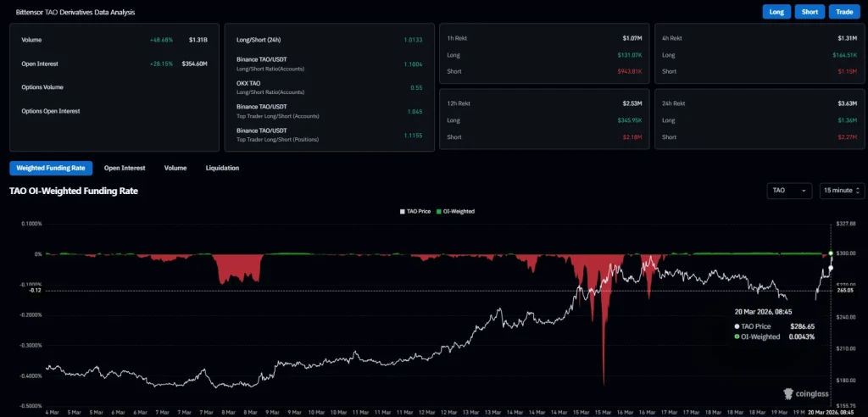Click the Options Volume label
The width and height of the screenshot is (868, 417).
(x=42, y=87)
